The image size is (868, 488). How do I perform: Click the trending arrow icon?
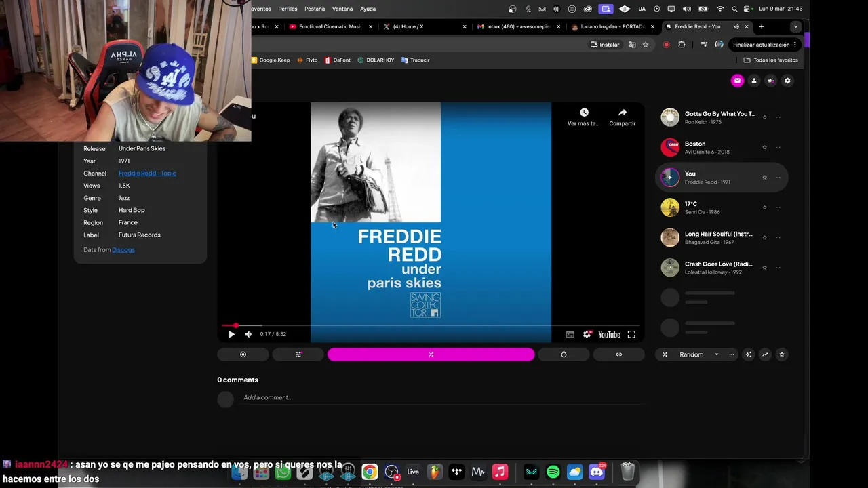[765, 354]
